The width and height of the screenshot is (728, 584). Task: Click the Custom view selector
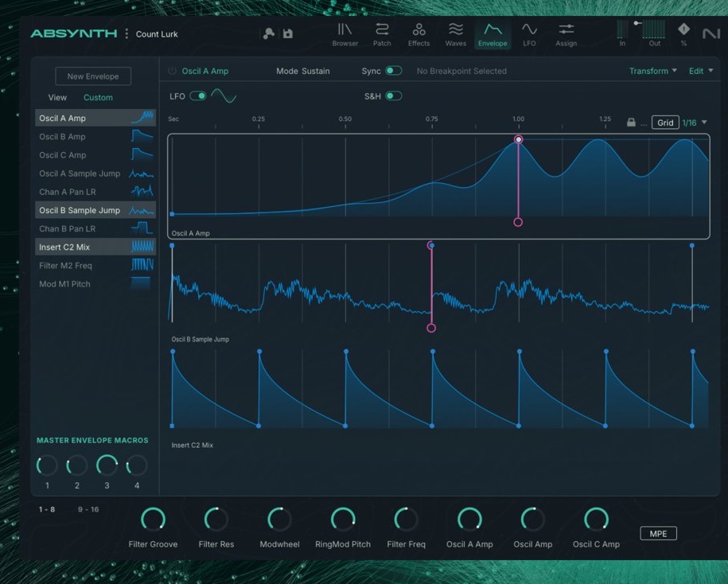coord(98,98)
